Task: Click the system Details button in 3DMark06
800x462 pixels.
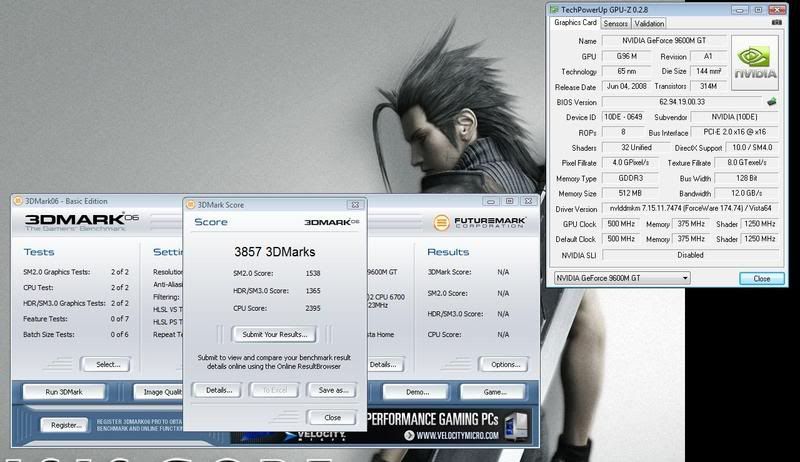Action: 384,364
